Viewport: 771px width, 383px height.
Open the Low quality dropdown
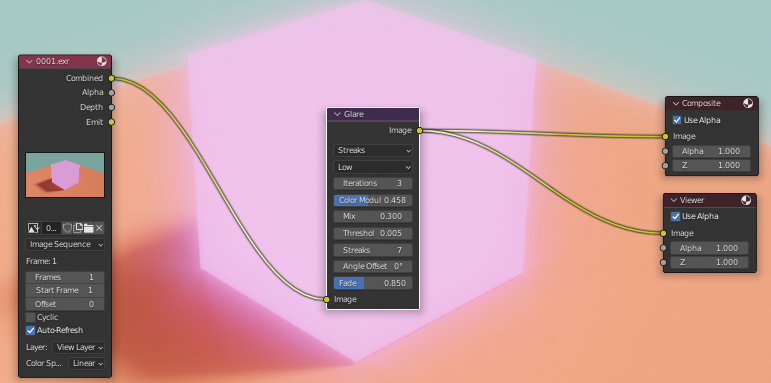[x=373, y=167]
